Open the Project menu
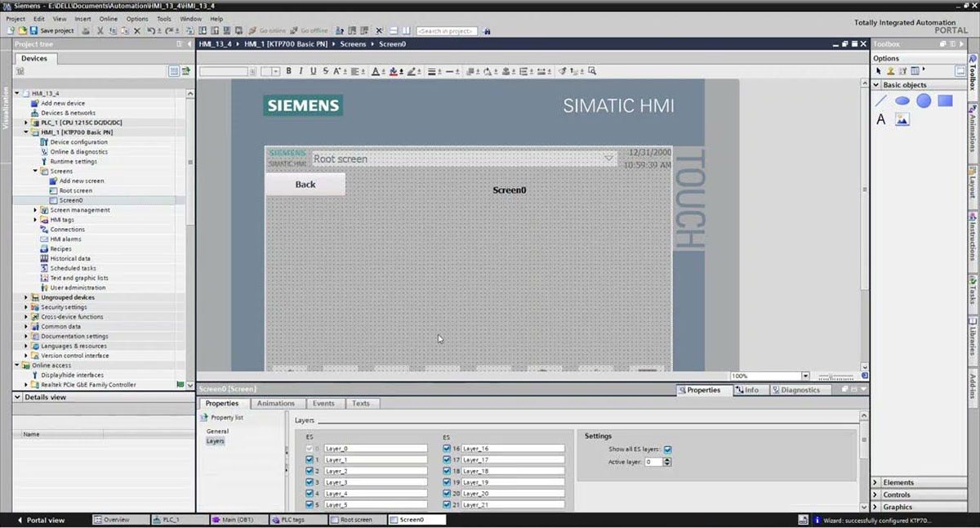Image resolution: width=980 pixels, height=528 pixels. (x=16, y=18)
